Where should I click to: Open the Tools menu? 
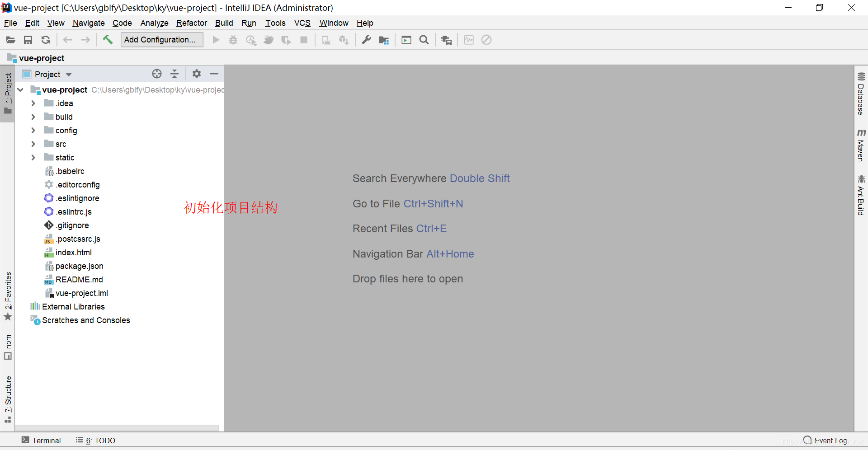275,23
